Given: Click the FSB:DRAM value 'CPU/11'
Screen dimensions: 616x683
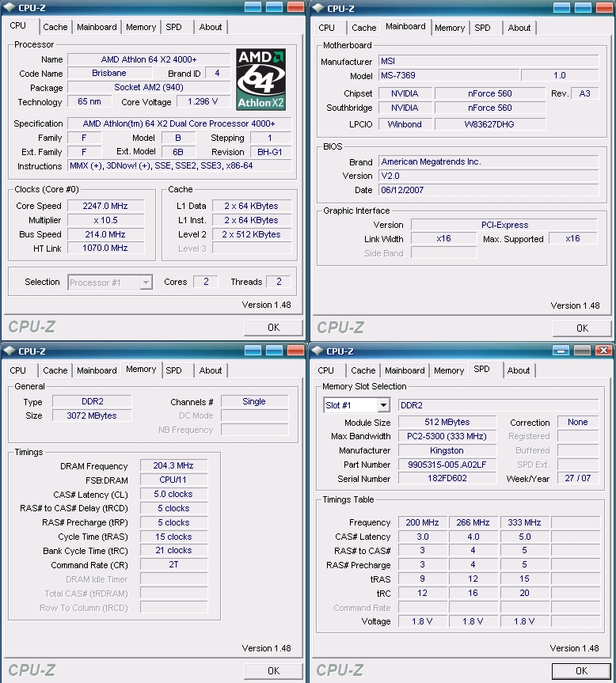Looking at the screenshot, I should click(x=173, y=480).
